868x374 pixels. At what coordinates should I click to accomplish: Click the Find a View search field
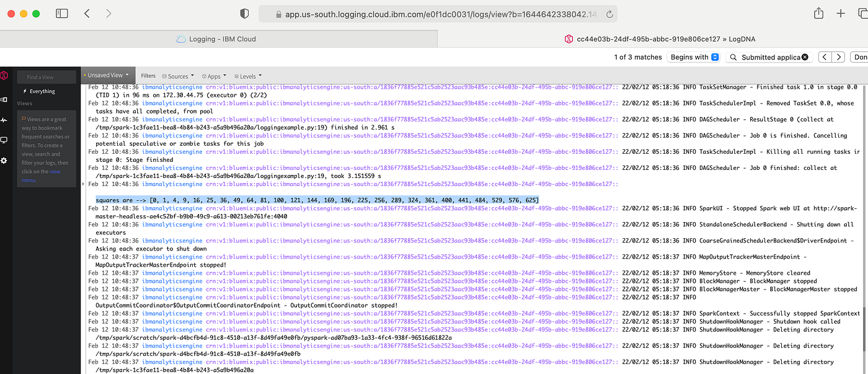pos(46,77)
